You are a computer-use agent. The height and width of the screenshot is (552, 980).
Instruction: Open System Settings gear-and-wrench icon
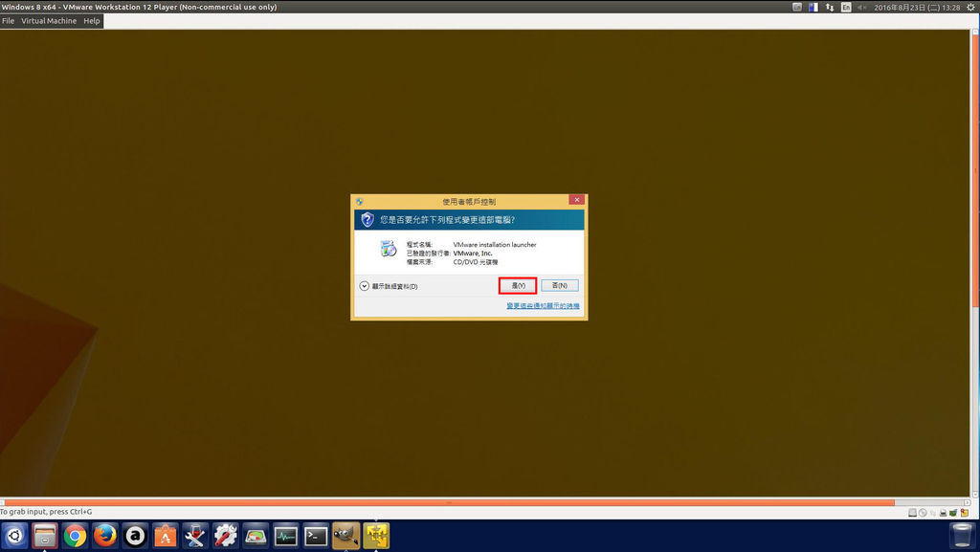click(x=225, y=536)
